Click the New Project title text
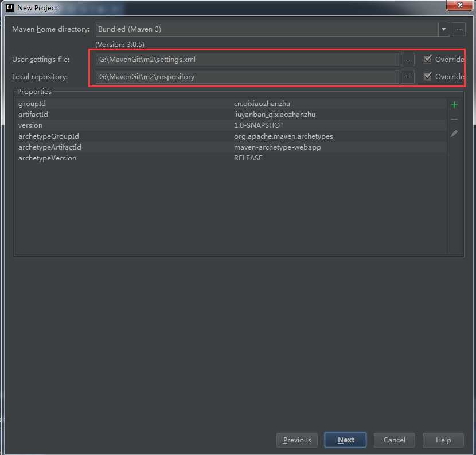476x455 pixels. [x=37, y=8]
